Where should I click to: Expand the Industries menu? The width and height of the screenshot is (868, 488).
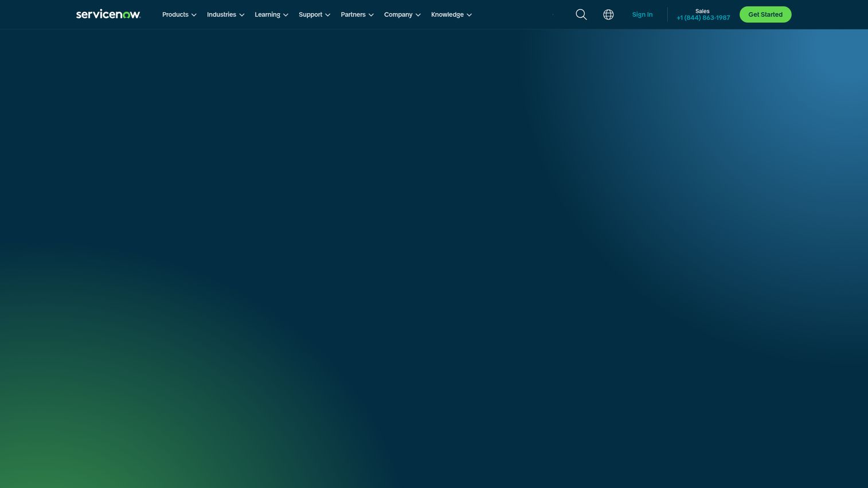[x=225, y=14]
